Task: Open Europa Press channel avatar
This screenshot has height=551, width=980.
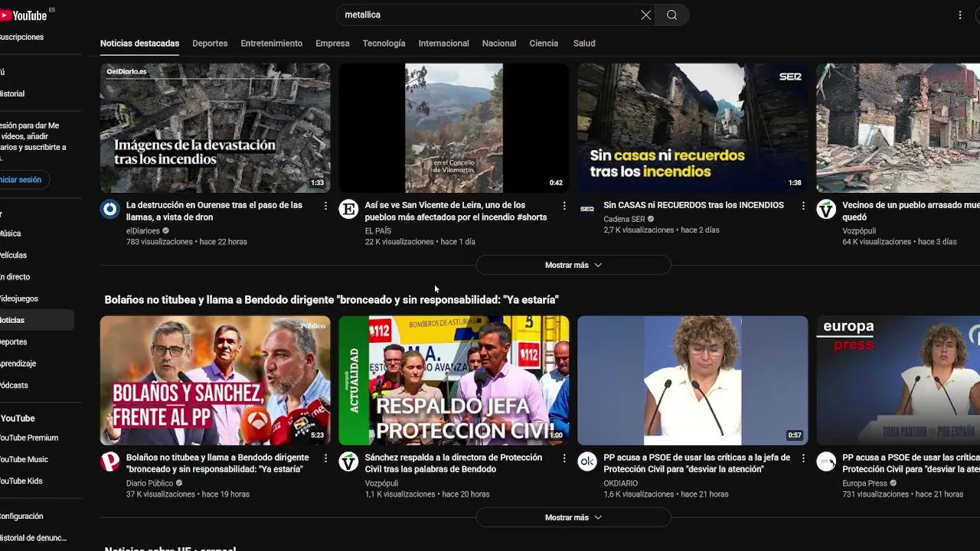Action: pos(826,461)
